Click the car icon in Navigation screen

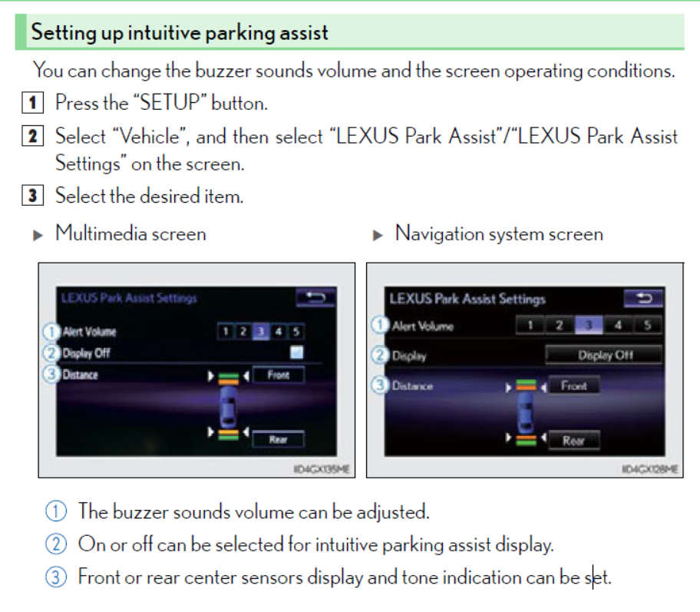[526, 413]
